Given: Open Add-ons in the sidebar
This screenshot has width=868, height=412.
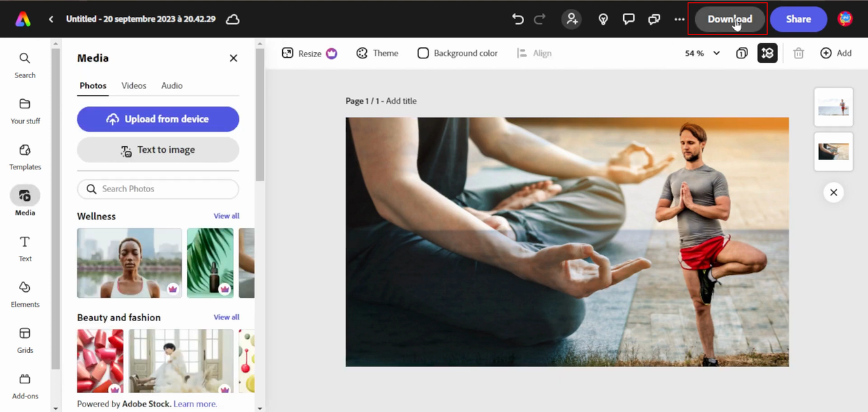Looking at the screenshot, I should pos(25,386).
